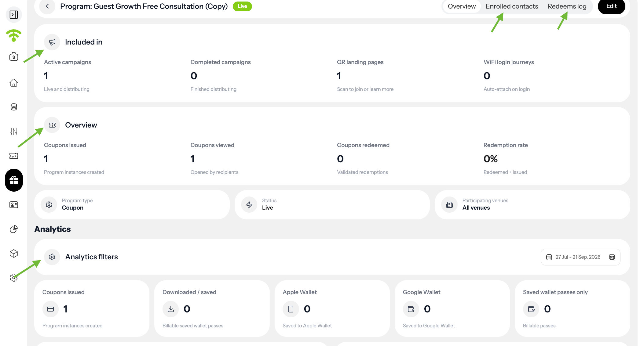The image size is (644, 346).
Task: Go to the Home icon in sidebar
Action: (x=14, y=83)
